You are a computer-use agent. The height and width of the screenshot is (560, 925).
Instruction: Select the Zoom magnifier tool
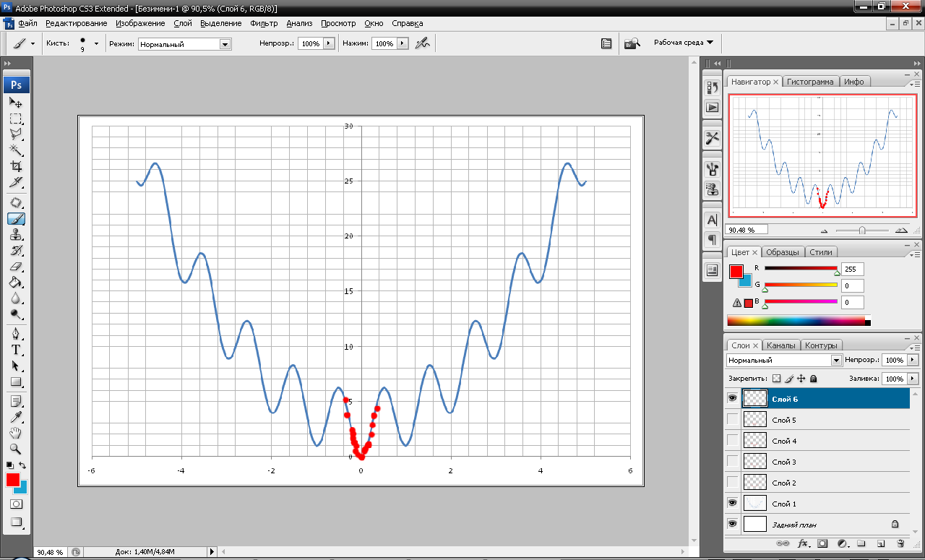pyautogui.click(x=16, y=449)
